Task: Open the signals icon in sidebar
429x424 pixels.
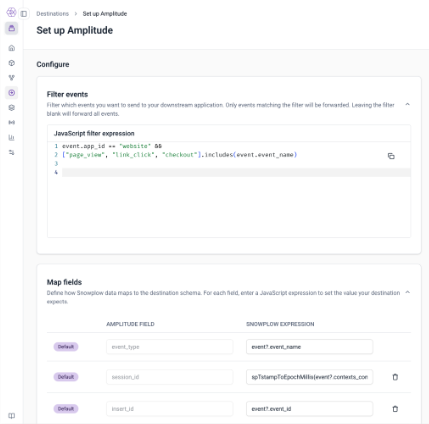Action: [12, 122]
